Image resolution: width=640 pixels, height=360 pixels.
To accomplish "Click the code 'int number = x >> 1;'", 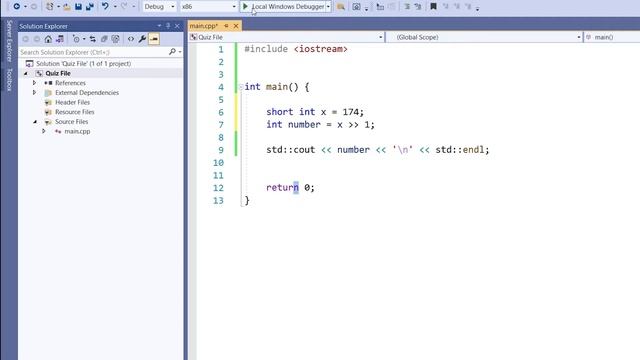I will coord(320,124).
